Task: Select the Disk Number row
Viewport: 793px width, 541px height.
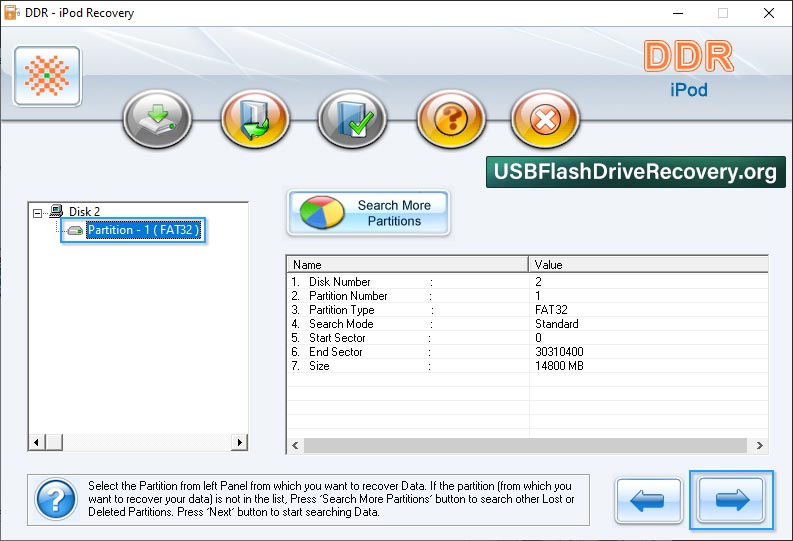Action: (x=527, y=282)
